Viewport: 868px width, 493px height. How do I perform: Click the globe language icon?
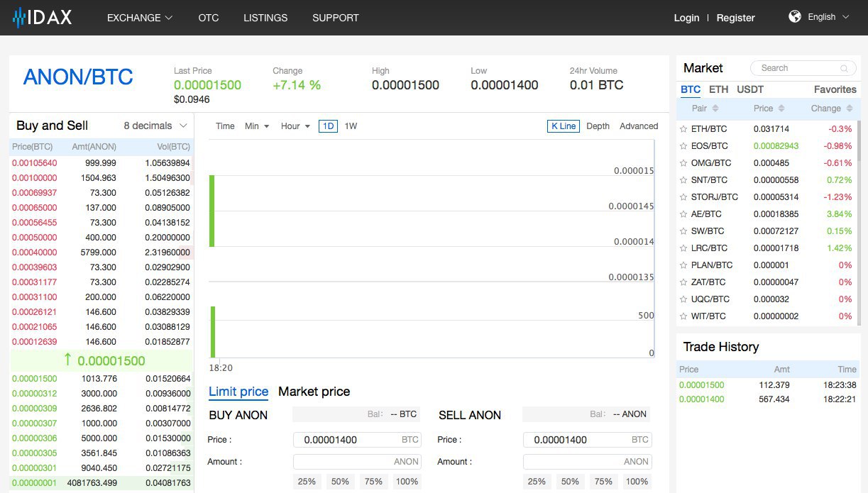795,16
